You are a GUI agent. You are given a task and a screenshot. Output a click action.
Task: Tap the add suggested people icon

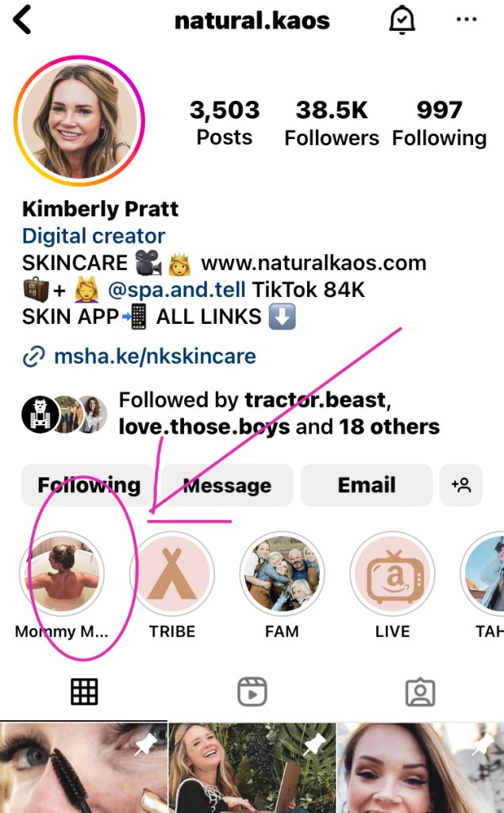(461, 485)
